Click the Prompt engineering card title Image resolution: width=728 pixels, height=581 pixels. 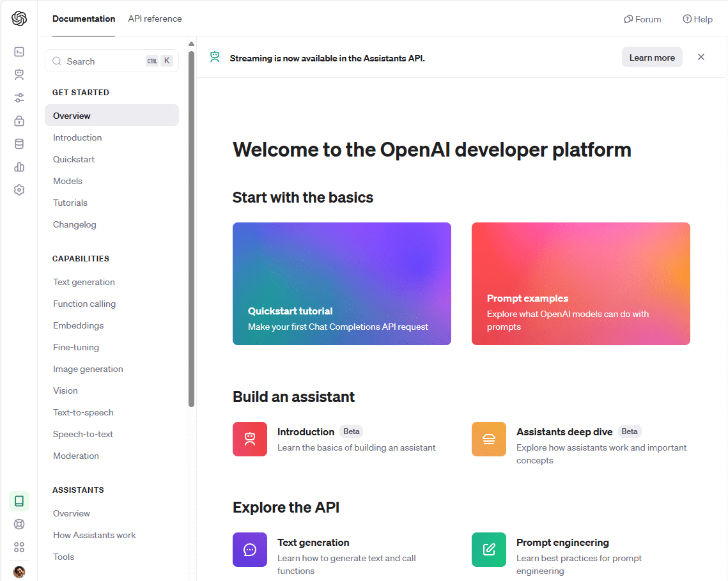tap(562, 543)
